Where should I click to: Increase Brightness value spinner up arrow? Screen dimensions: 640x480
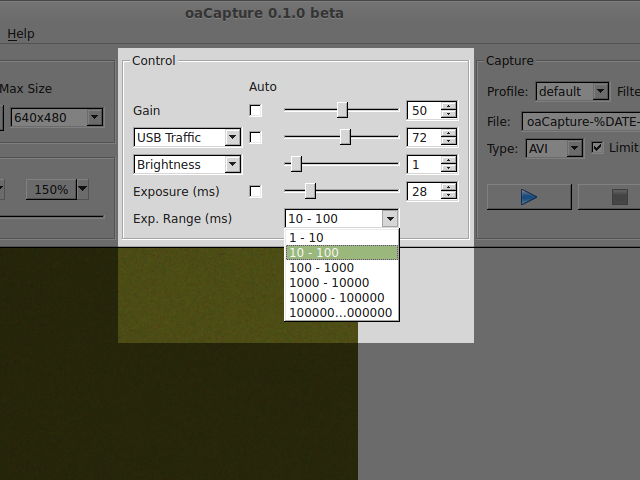point(449,160)
